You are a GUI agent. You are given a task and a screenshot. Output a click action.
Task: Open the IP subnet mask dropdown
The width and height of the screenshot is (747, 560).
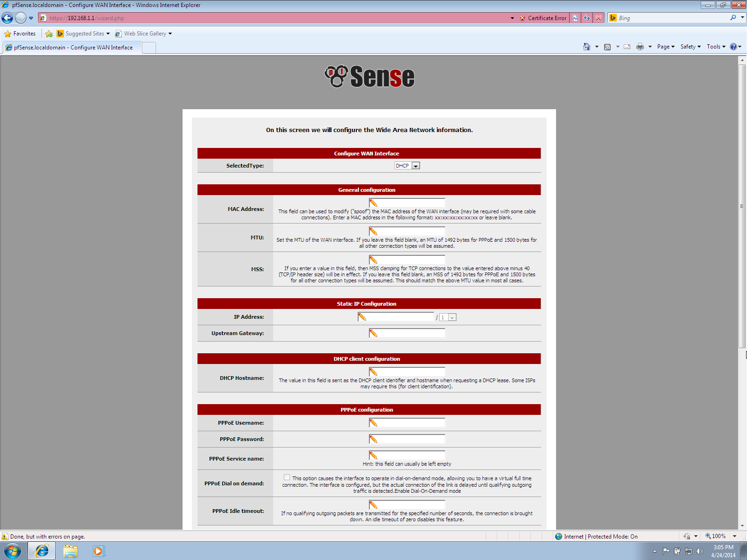pyautogui.click(x=448, y=317)
